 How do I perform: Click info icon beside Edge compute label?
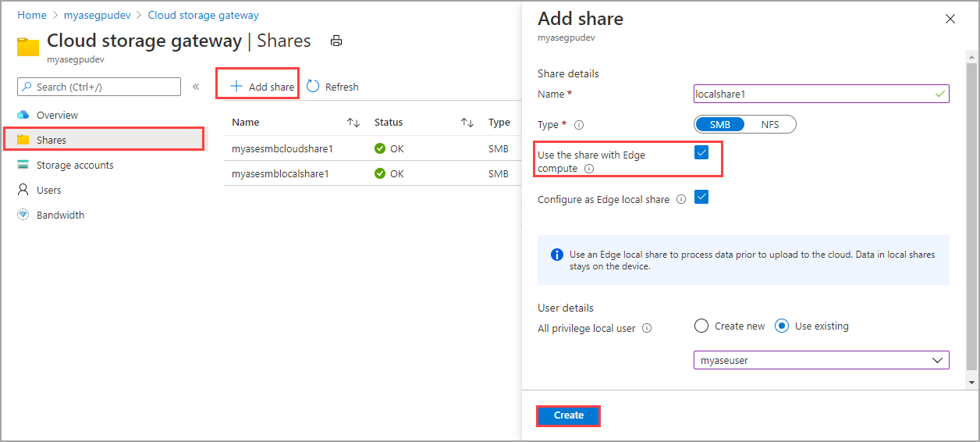coord(589,169)
